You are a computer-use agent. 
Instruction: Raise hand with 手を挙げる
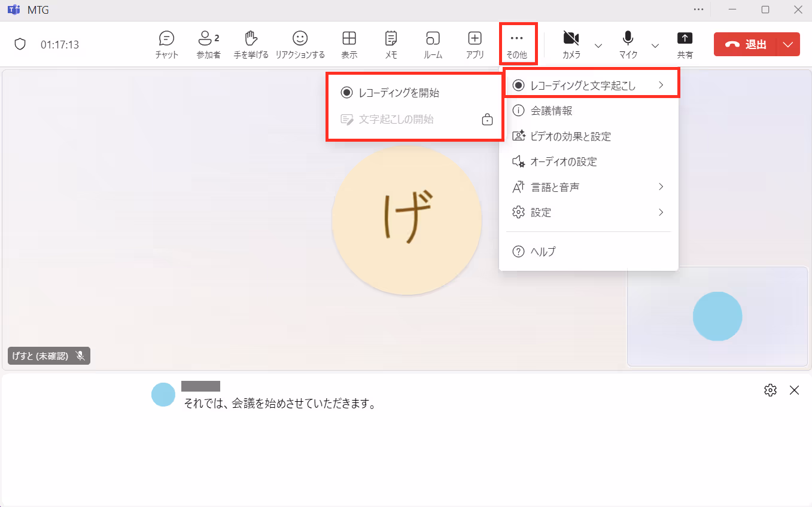tap(251, 45)
